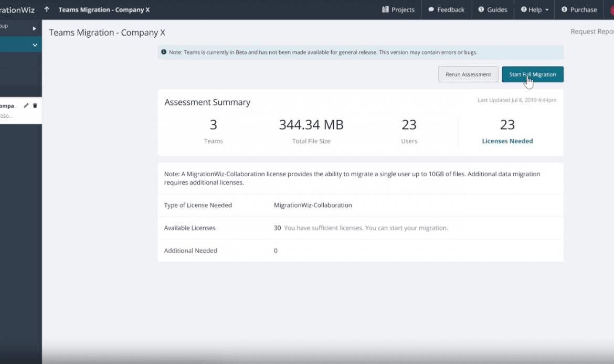Click the Start Full Migration button
614x364 pixels.
(x=532, y=74)
